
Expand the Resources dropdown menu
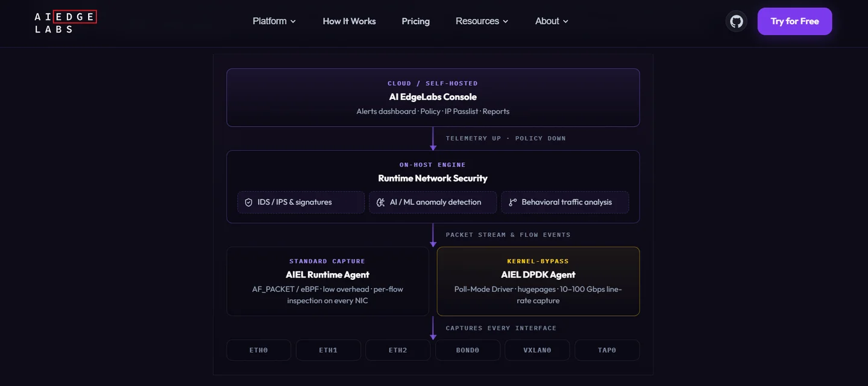tap(482, 21)
